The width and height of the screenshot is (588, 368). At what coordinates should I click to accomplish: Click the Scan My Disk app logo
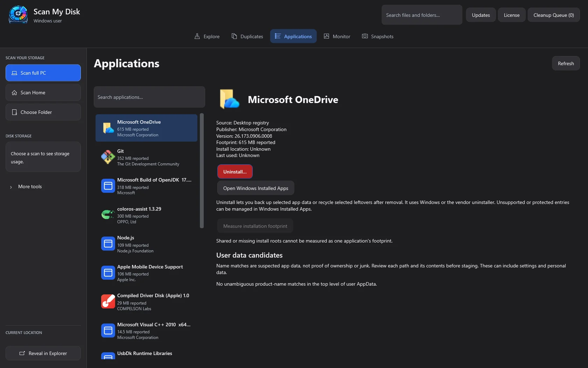click(x=18, y=15)
